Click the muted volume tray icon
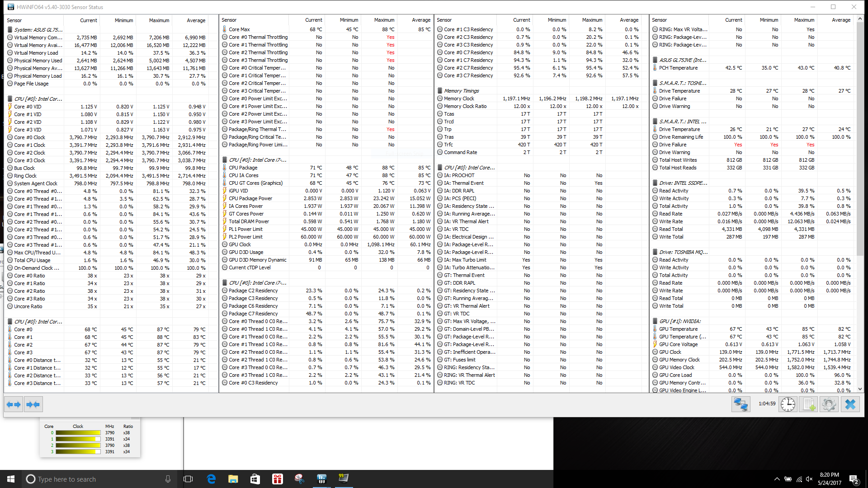This screenshot has height=488, width=868. 809,479
